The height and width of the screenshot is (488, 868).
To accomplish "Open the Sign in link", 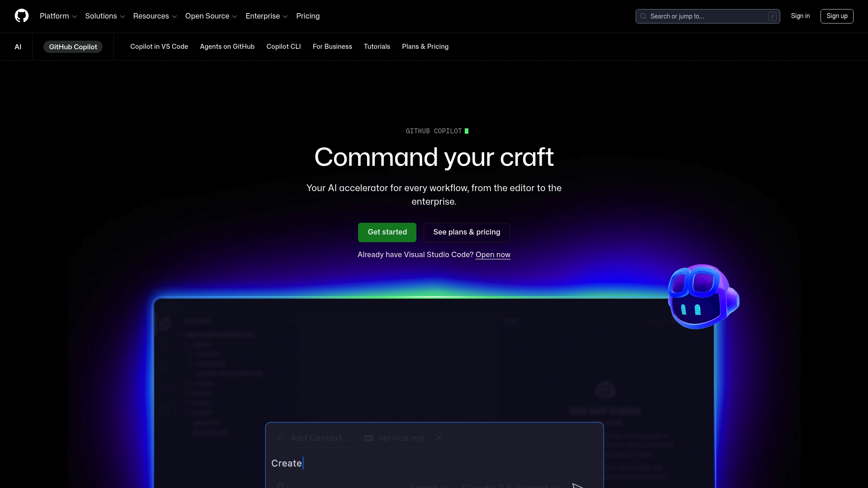I will click(800, 16).
